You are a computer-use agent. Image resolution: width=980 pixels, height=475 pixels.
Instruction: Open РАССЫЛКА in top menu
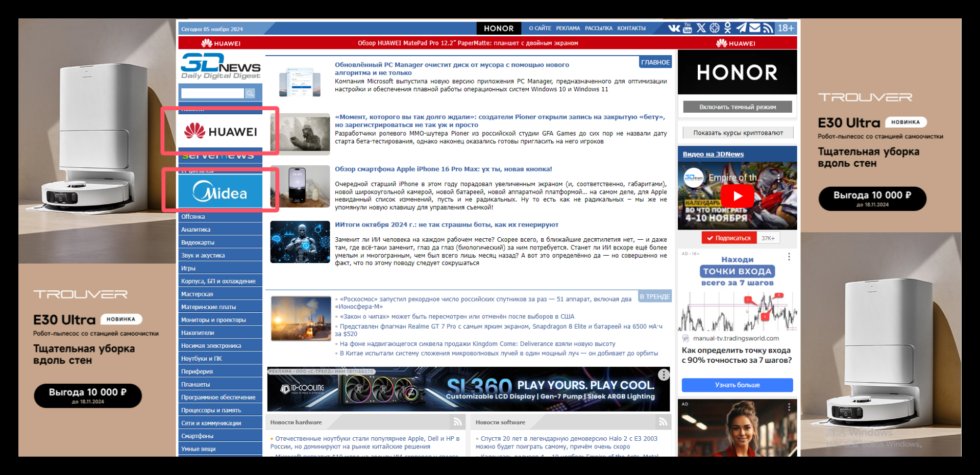coord(599,29)
